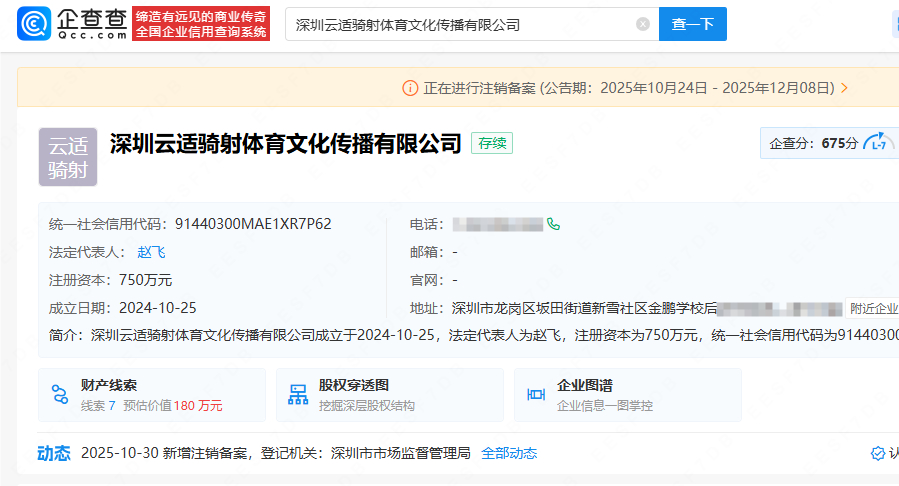This screenshot has width=899, height=486.
Task: Select the credit code 91440300MAE1XR7P62
Action: pyautogui.click(x=253, y=224)
